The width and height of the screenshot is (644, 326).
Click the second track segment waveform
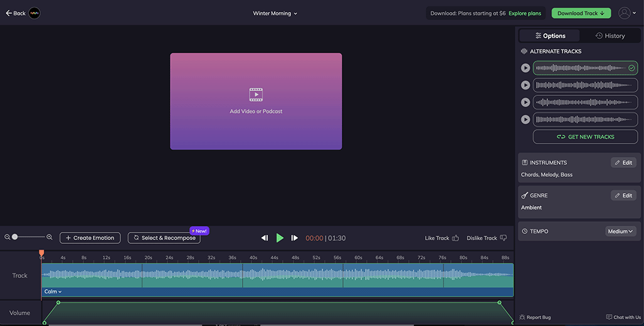click(193, 275)
